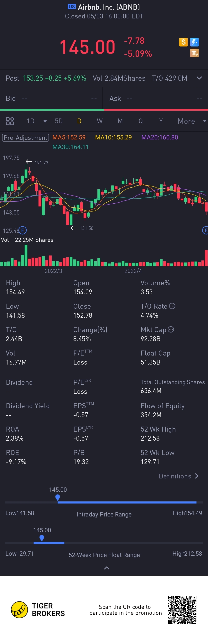Open the 1D timeframe dropdown arrow

pos(45,121)
